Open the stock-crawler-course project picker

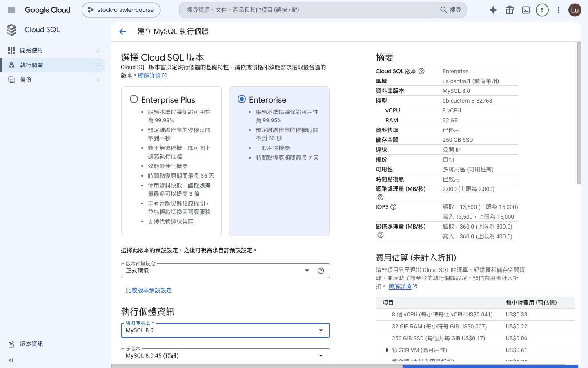121,10
